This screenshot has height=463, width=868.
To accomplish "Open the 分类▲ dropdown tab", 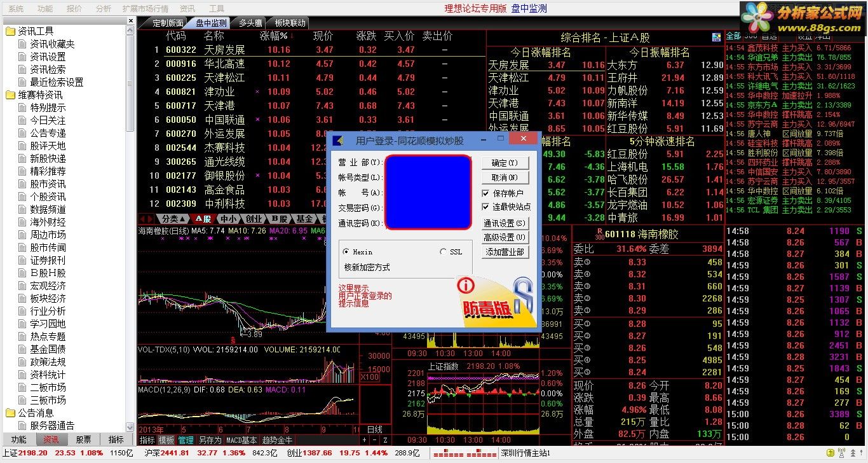I will point(173,219).
